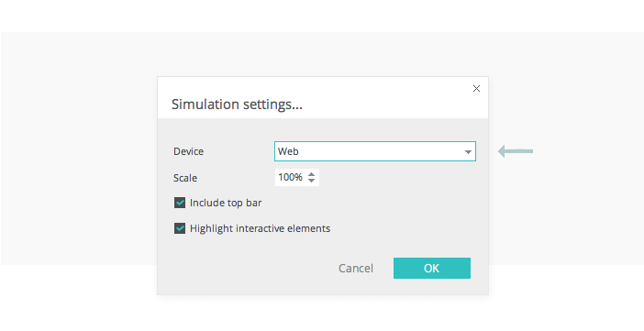Click the 'Highlight interactive elements' label text

pyautogui.click(x=260, y=228)
